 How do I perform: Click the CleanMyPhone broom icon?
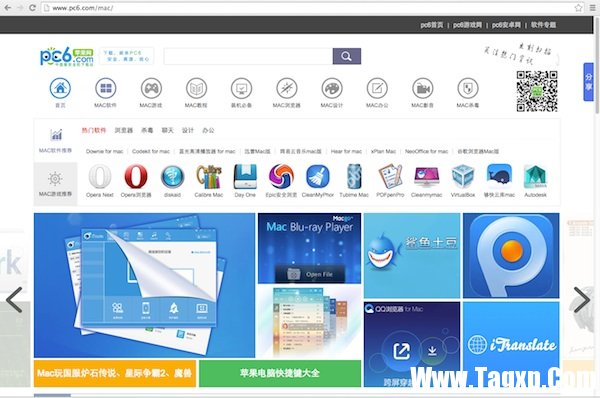(x=318, y=176)
